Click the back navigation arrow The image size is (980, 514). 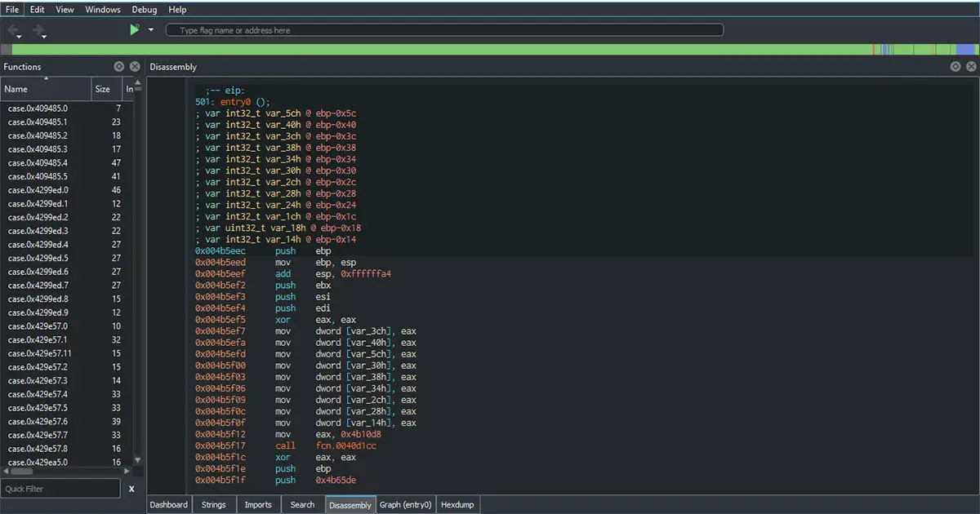14,30
